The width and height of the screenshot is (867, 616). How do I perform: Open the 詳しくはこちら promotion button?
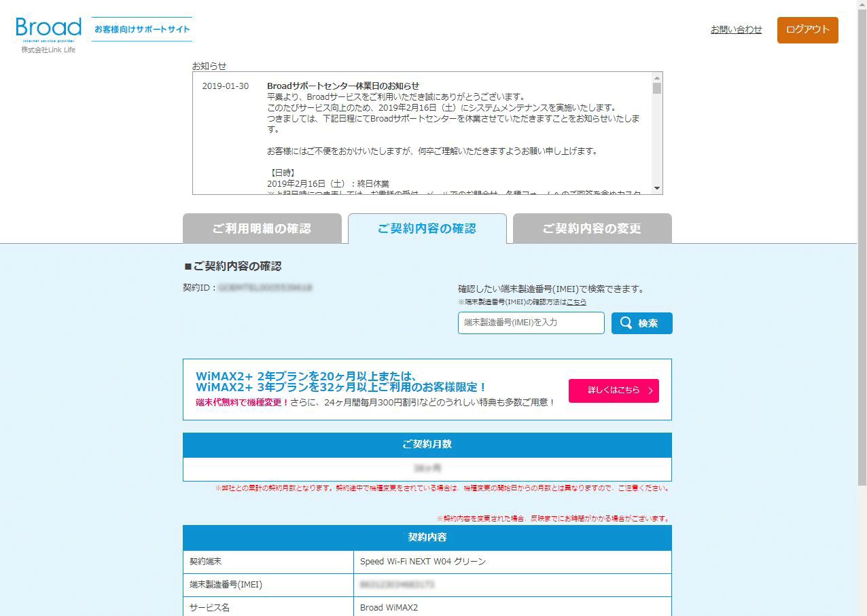pos(614,391)
